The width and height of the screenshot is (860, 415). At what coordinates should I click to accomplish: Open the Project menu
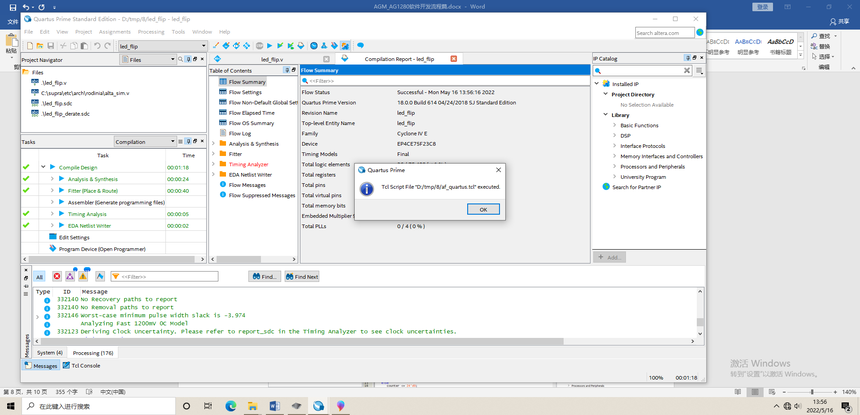tap(83, 32)
